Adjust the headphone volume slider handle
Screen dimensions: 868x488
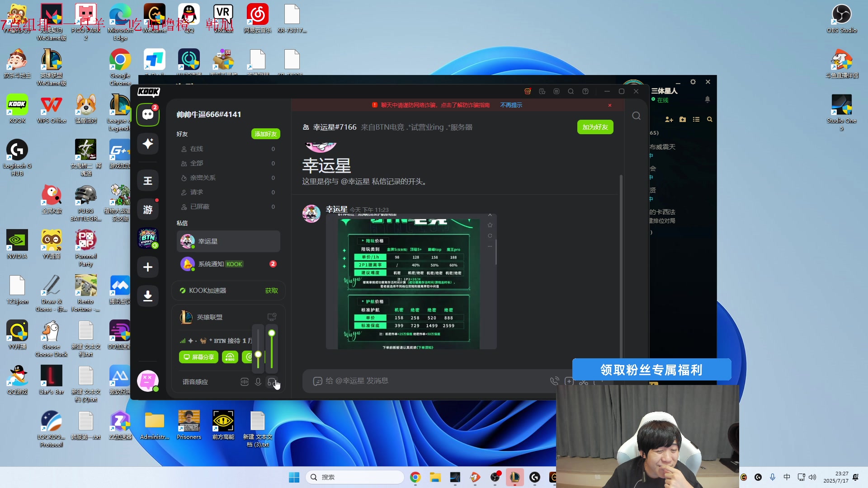(272, 333)
